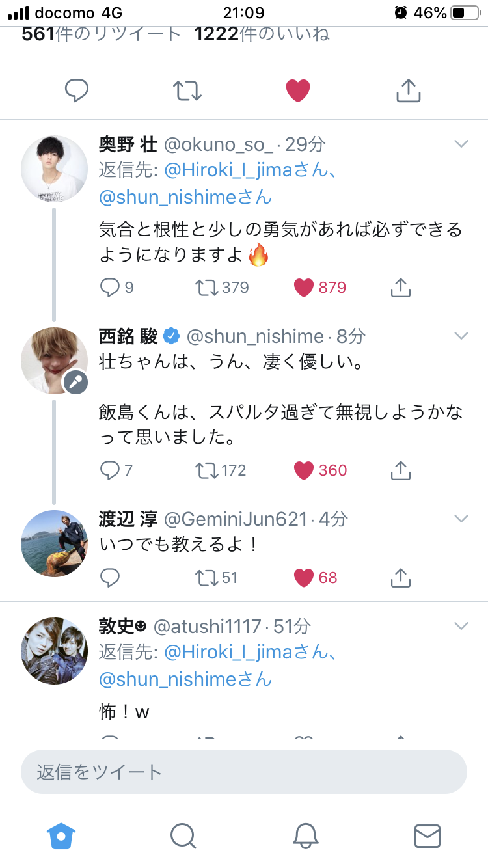
Task: Go to the Home tab
Action: click(61, 835)
